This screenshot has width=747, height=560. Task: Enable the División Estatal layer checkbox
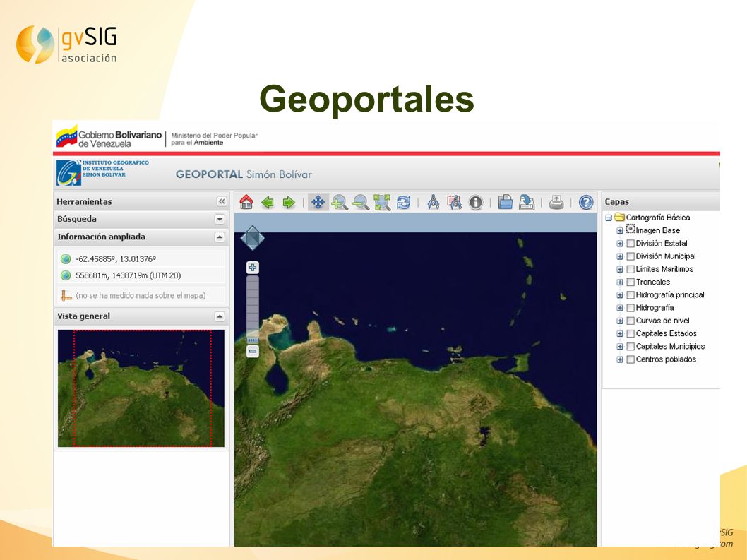click(631, 243)
